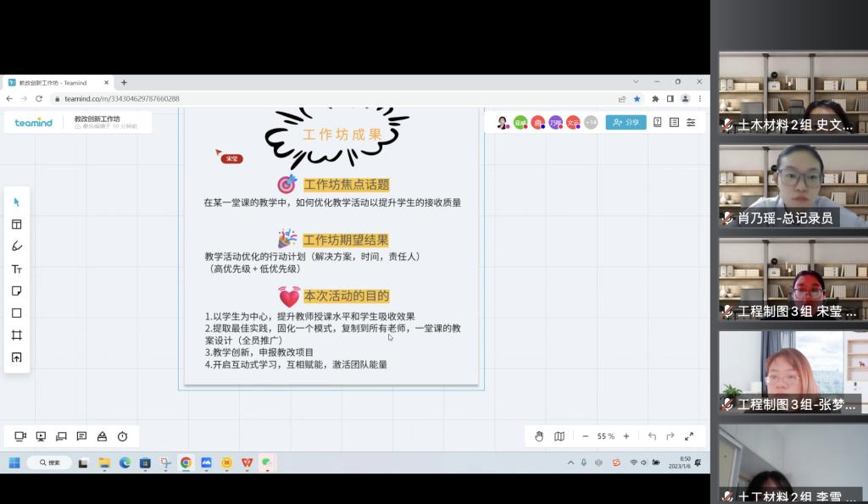Close the Teamind browser tab
Viewport: 868px width, 504px height.
point(106,82)
